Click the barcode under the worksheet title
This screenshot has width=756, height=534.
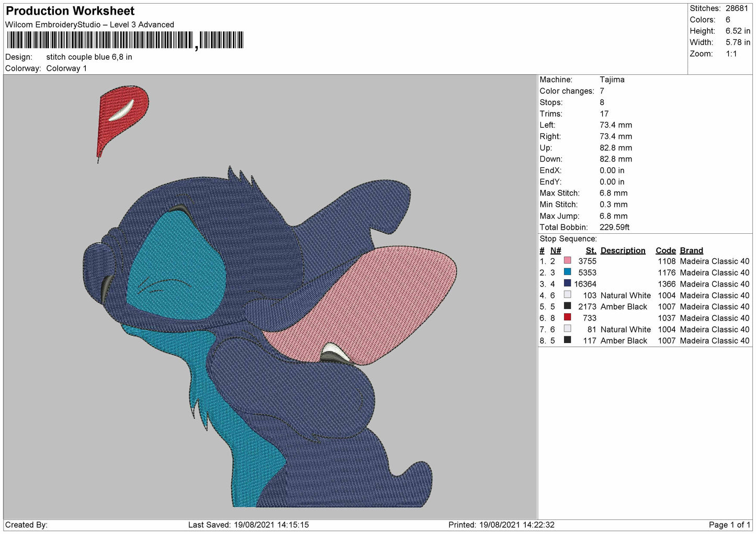coord(125,40)
